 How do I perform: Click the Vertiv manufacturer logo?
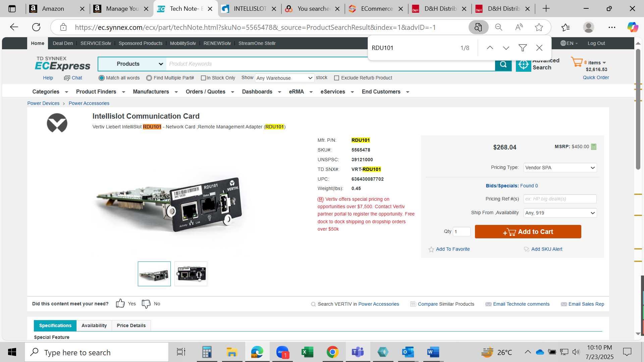point(57,123)
